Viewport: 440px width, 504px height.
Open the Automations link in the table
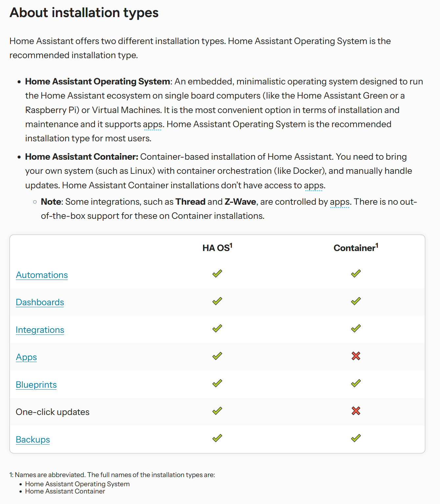coord(42,275)
